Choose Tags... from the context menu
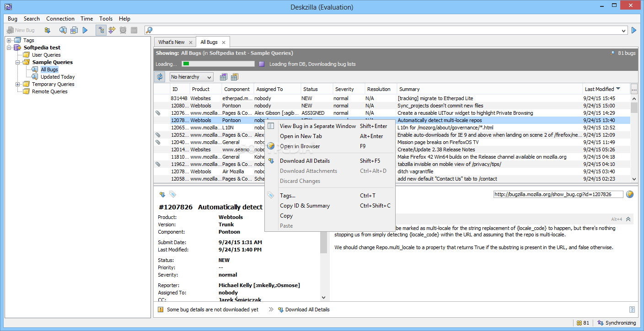644x331 pixels. pyautogui.click(x=330, y=196)
